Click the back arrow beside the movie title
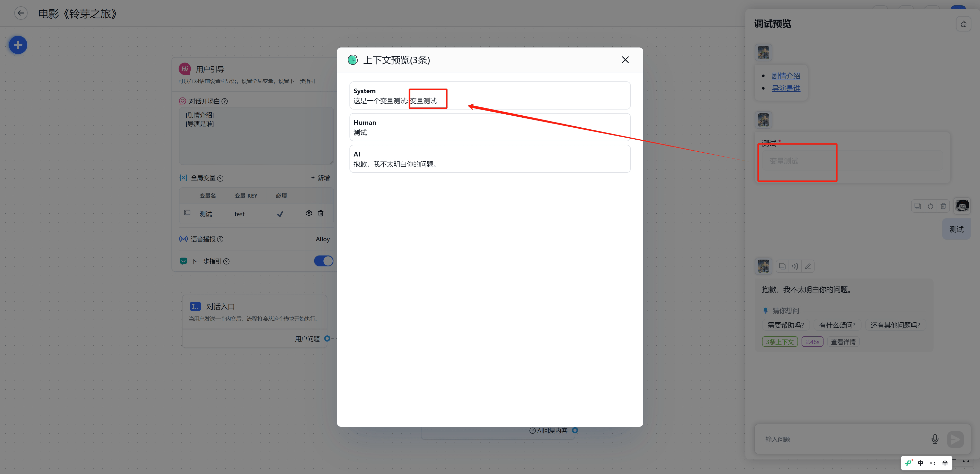 tap(21, 13)
